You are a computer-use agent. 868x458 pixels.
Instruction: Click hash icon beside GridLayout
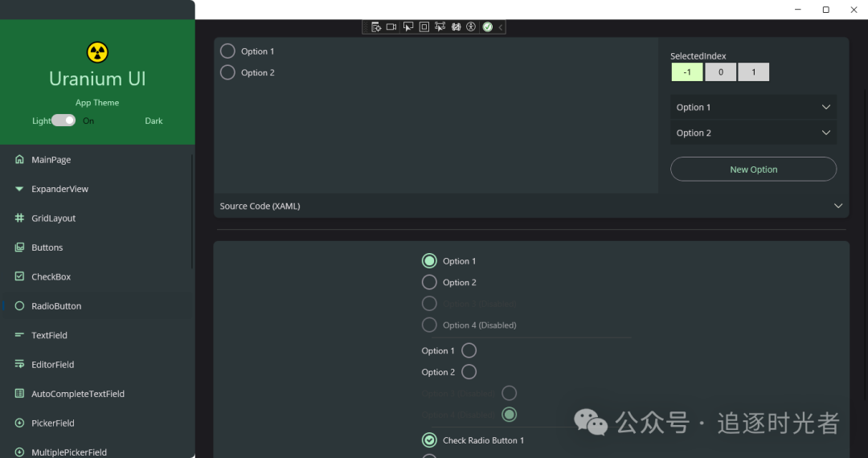pyautogui.click(x=19, y=218)
